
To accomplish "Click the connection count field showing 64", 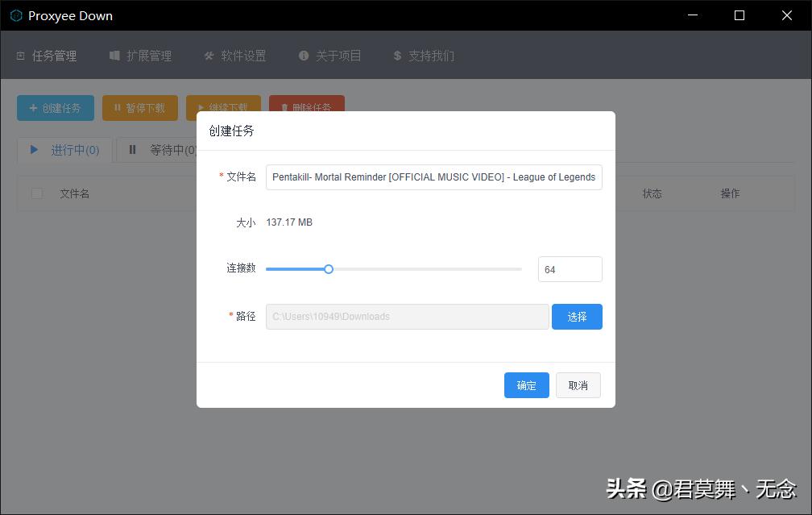I will (x=570, y=268).
